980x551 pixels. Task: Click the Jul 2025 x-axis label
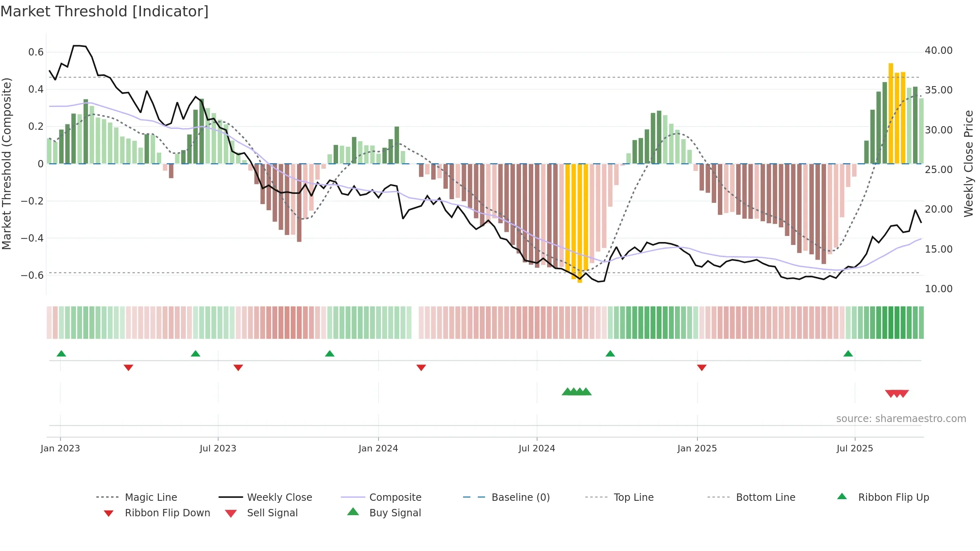(x=855, y=448)
